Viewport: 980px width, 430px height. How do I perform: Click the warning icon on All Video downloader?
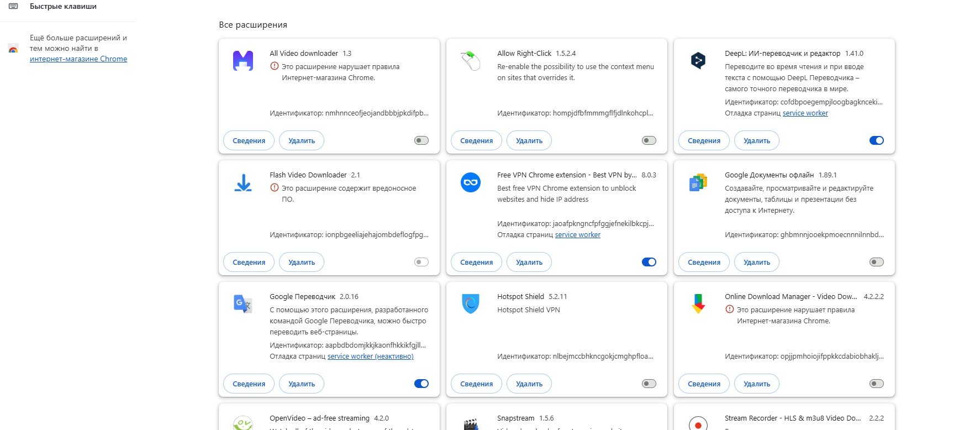(275, 66)
